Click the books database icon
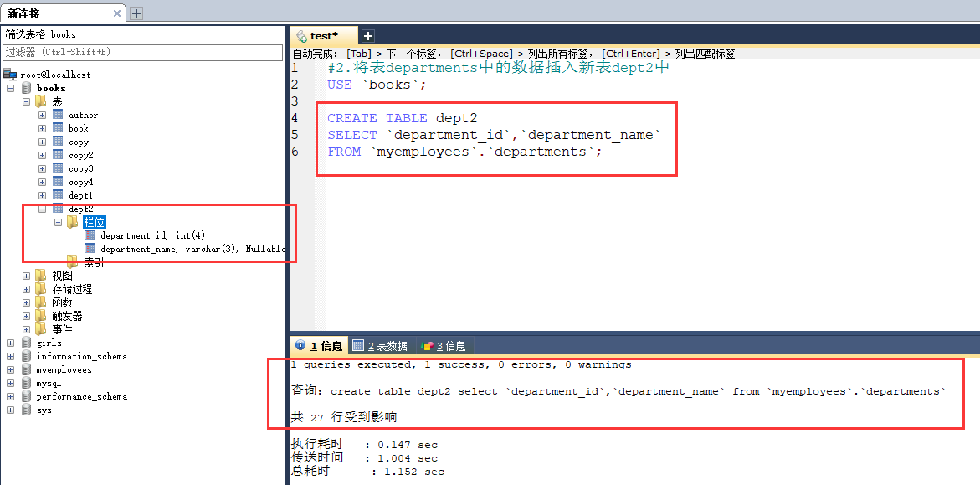 (x=26, y=88)
